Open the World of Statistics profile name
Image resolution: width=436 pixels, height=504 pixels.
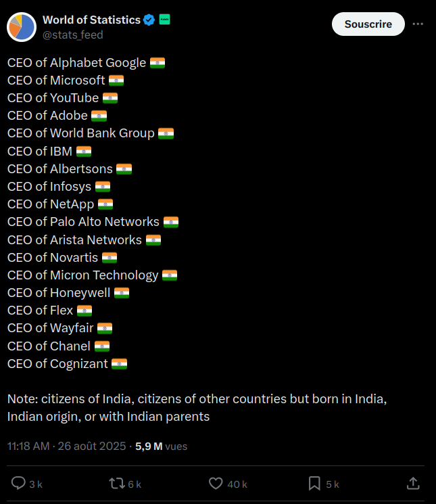point(91,20)
